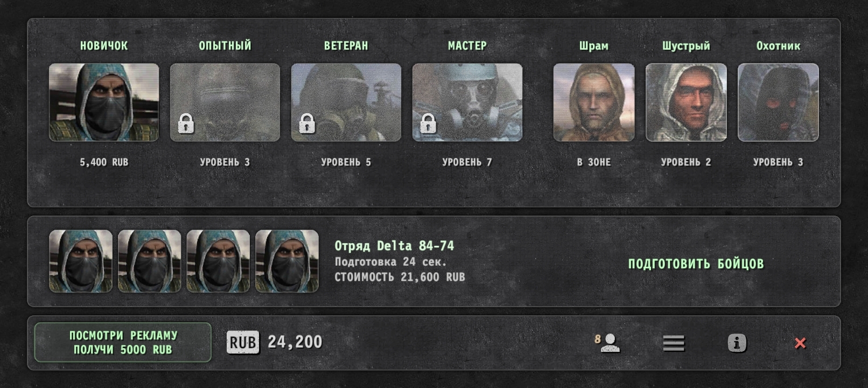The width and height of the screenshot is (868, 388).
Task: Open the info icon
Action: point(737,343)
